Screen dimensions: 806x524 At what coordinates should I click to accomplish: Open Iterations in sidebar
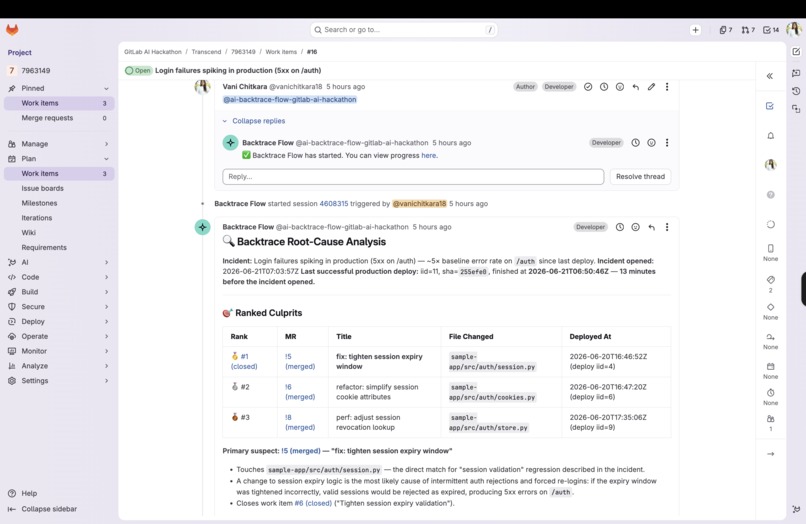tap(59, 218)
